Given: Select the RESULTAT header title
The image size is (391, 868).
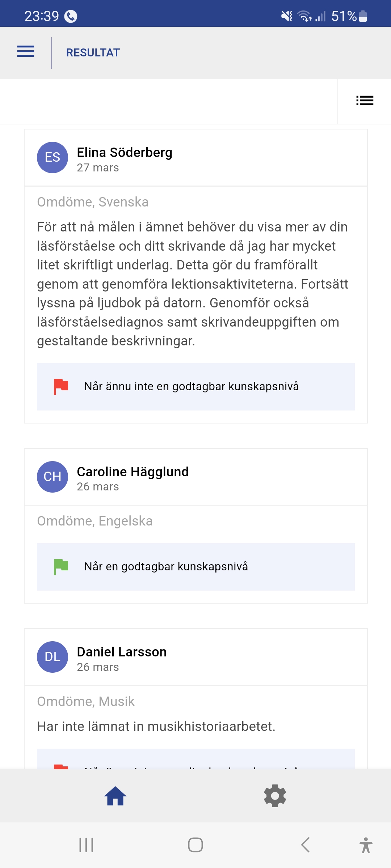Looking at the screenshot, I should pos(93,53).
